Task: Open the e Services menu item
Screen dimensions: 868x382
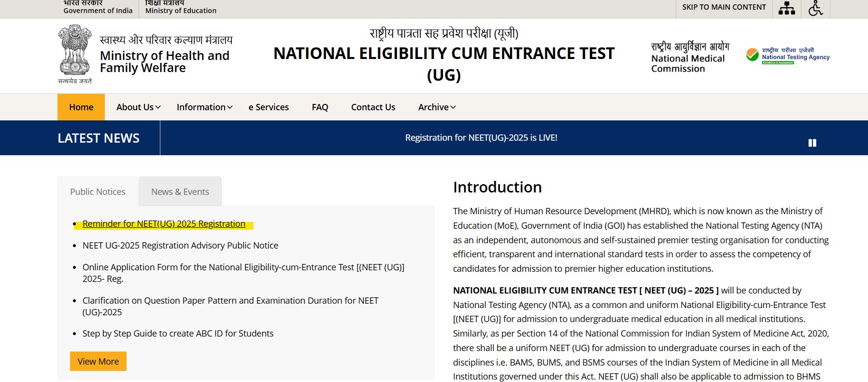Action: click(269, 107)
